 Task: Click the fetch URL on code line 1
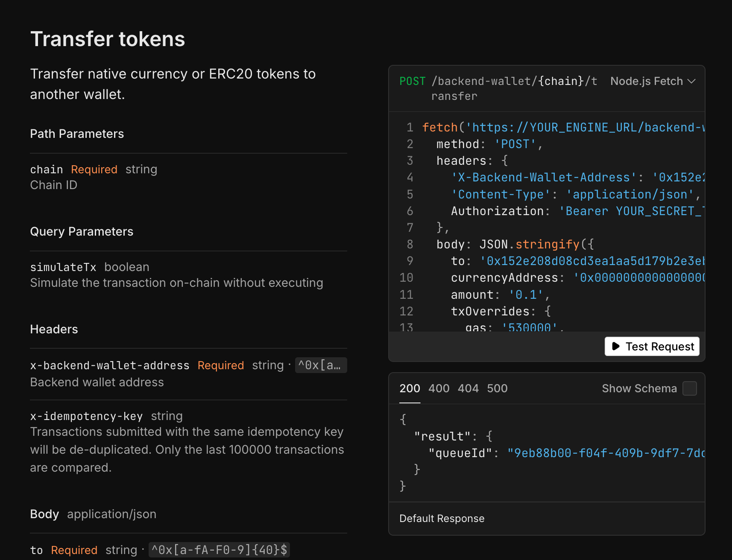click(585, 128)
